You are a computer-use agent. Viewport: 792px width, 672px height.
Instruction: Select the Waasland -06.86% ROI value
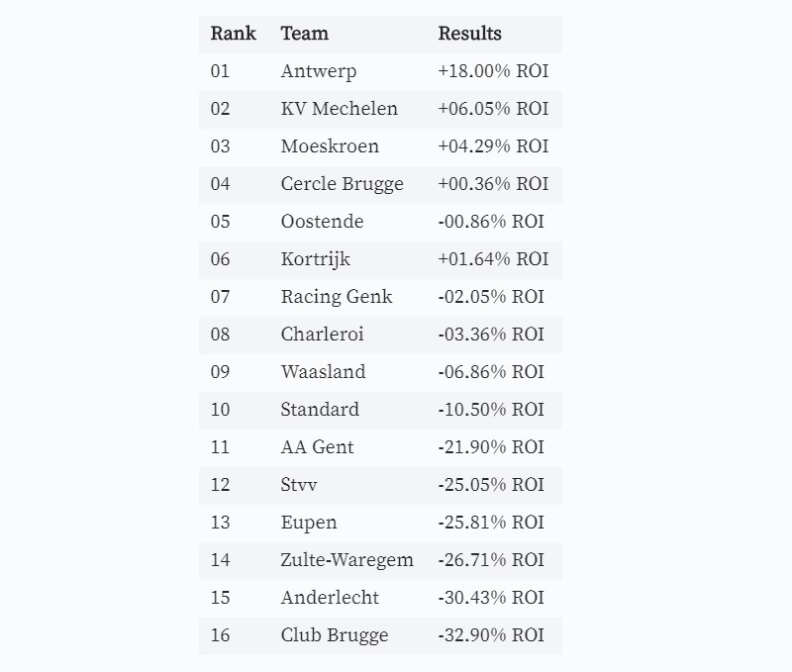(491, 372)
